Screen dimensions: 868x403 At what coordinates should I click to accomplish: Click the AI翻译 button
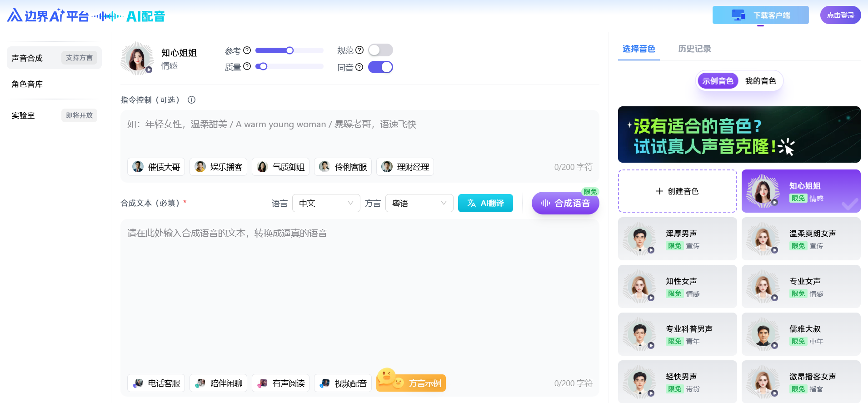(x=485, y=203)
